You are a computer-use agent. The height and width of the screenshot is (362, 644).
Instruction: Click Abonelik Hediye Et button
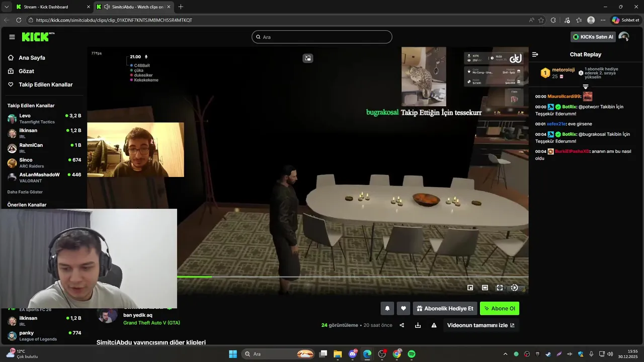[445, 309]
